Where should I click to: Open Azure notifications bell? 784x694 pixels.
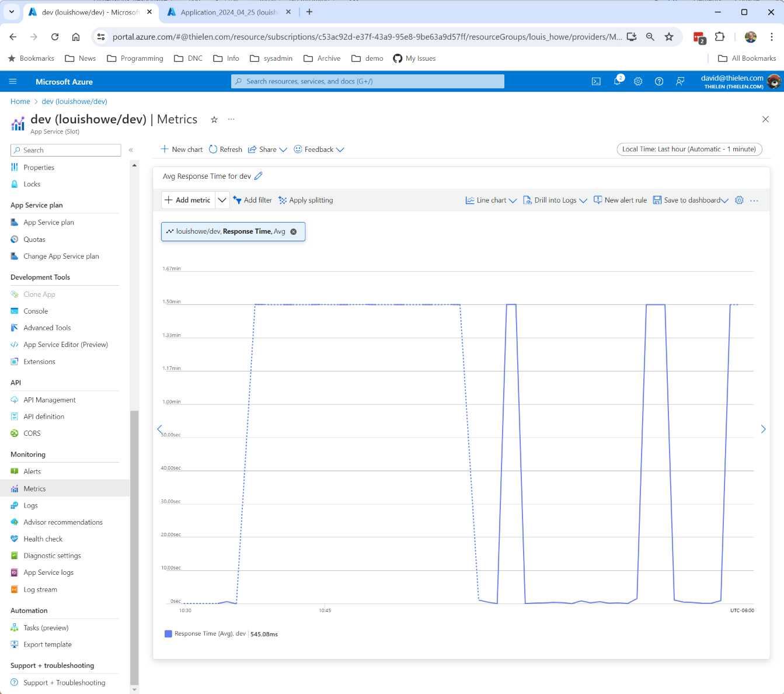[x=617, y=81]
